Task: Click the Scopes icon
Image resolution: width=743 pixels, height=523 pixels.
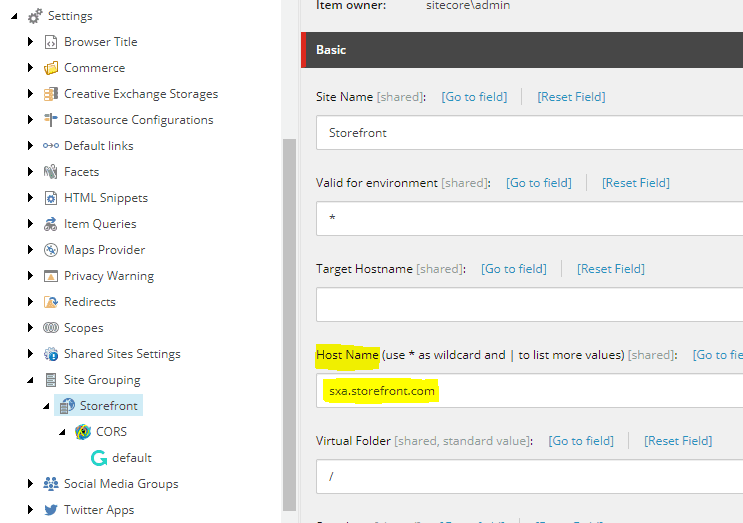Action: point(51,328)
